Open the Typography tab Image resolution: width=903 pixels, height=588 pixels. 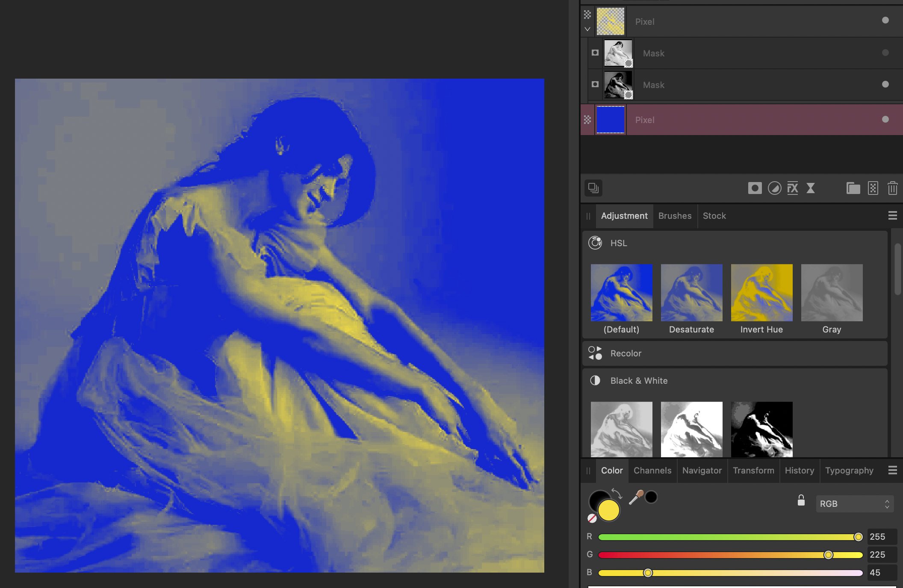(x=849, y=470)
